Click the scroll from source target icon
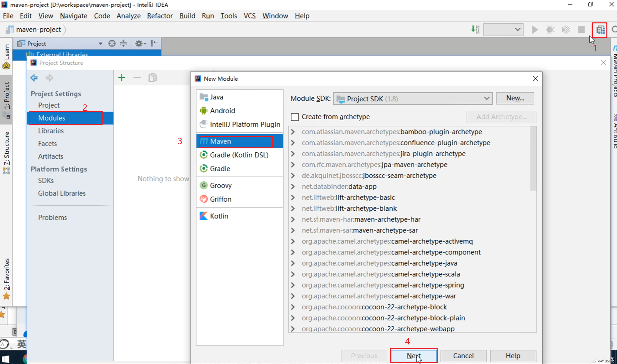The height and width of the screenshot is (364, 617). 112,43
